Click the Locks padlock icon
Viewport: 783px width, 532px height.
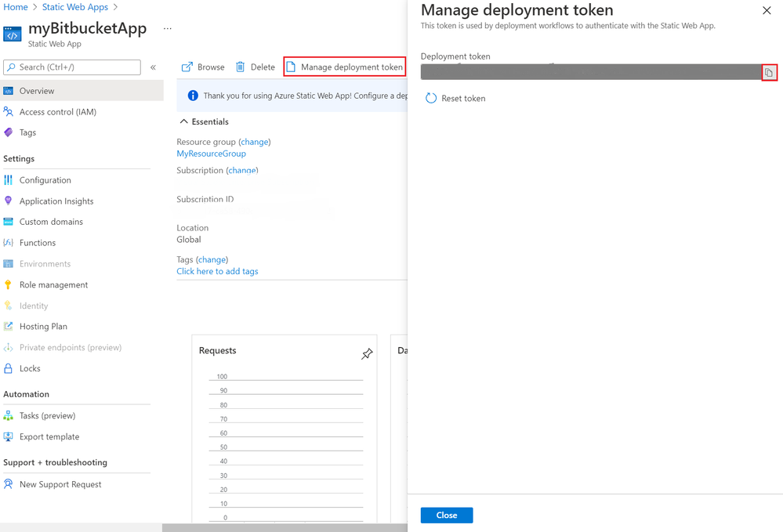tap(8, 368)
